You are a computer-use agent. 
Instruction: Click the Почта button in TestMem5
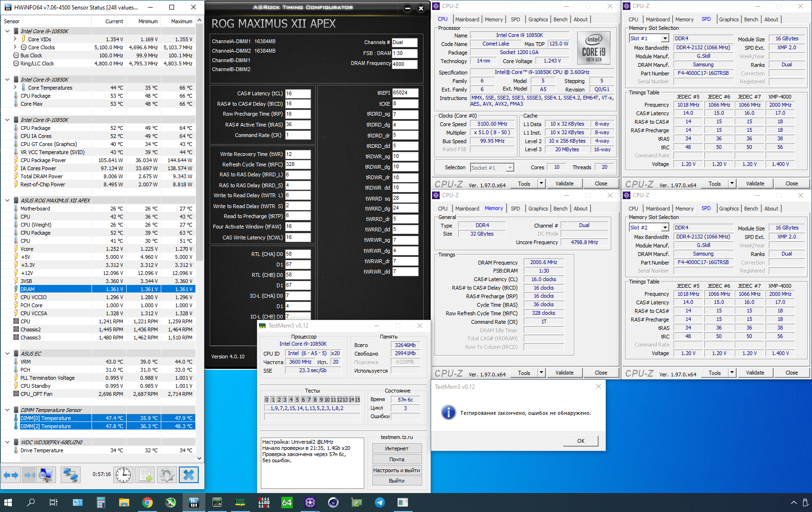coord(397,459)
